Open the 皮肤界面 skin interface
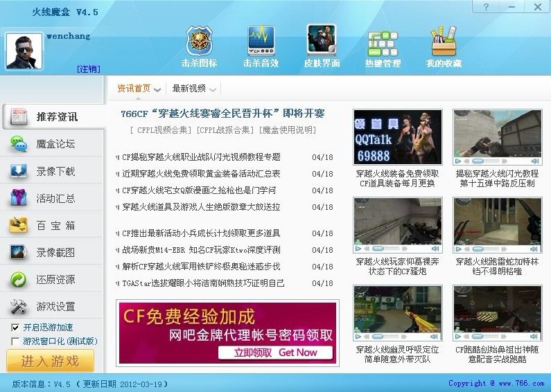Screen dimensions: 551x392 [322, 46]
